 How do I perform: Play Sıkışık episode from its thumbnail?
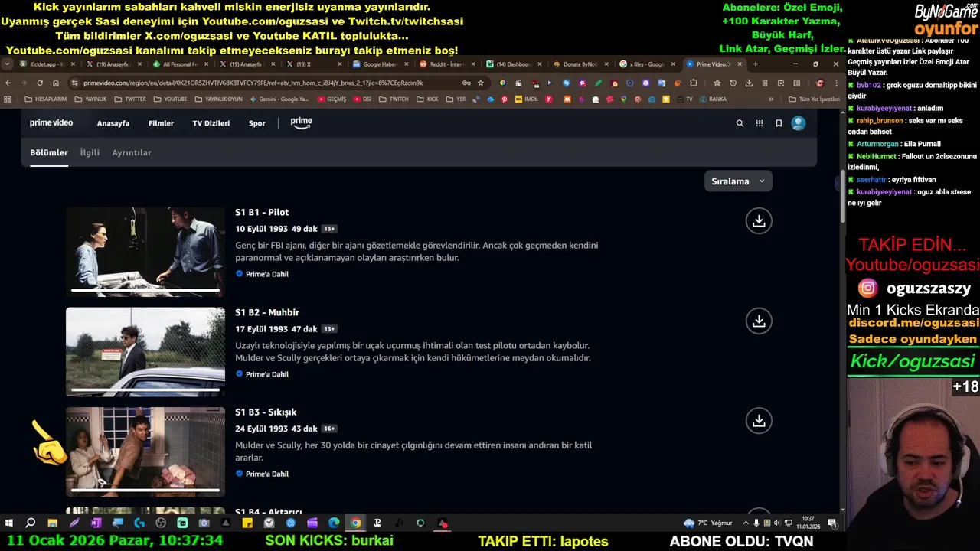click(145, 451)
